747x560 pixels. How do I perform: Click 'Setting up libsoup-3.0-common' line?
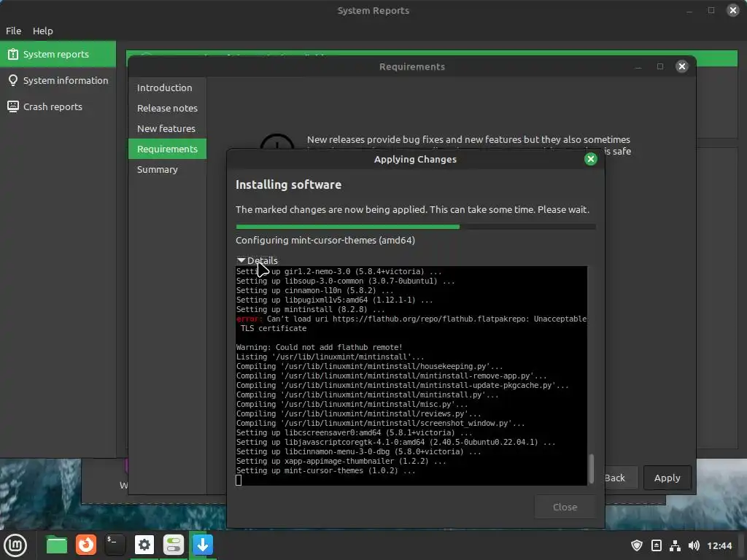[x=345, y=281]
